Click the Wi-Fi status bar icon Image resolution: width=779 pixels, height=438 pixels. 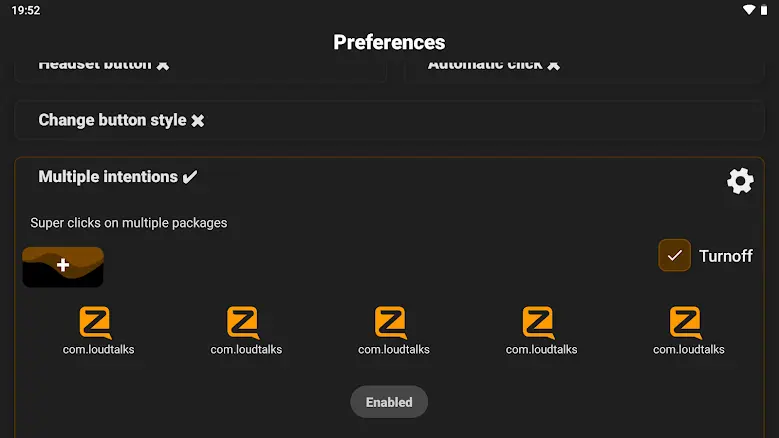[x=749, y=10]
